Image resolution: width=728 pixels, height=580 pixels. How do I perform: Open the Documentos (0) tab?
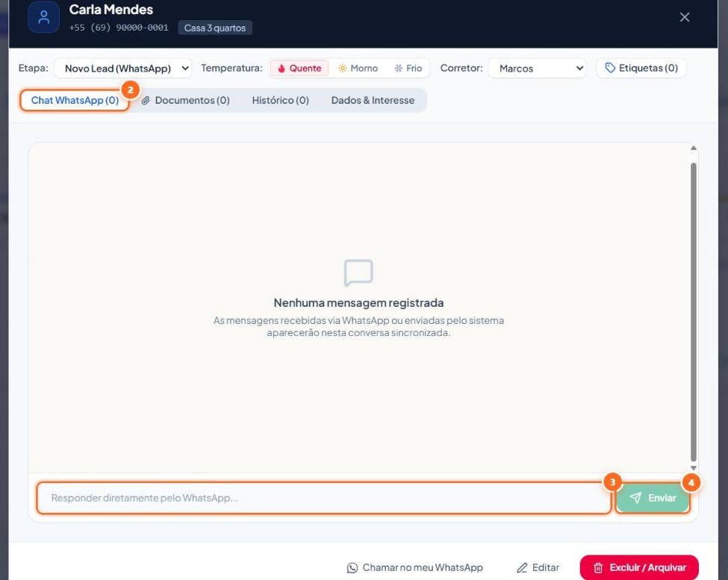point(186,100)
